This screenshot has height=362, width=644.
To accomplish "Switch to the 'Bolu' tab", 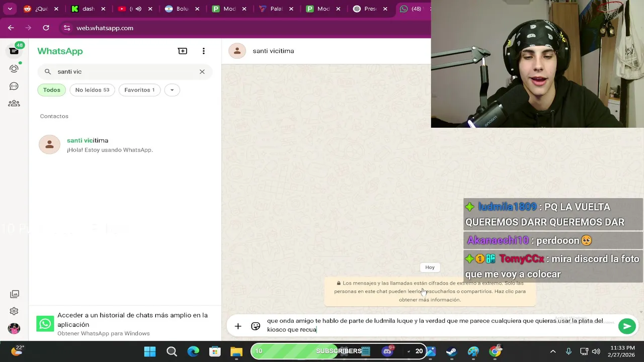I will pos(182,9).
